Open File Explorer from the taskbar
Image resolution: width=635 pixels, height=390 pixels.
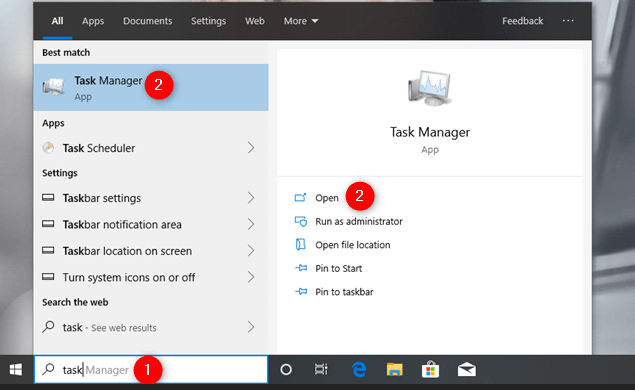pyautogui.click(x=394, y=369)
